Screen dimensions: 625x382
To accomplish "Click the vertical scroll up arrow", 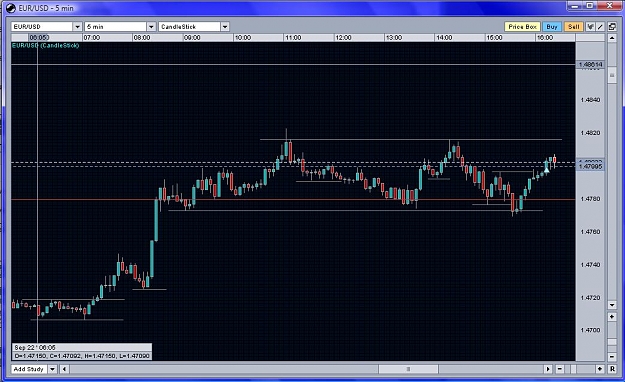I will coord(612,38).
